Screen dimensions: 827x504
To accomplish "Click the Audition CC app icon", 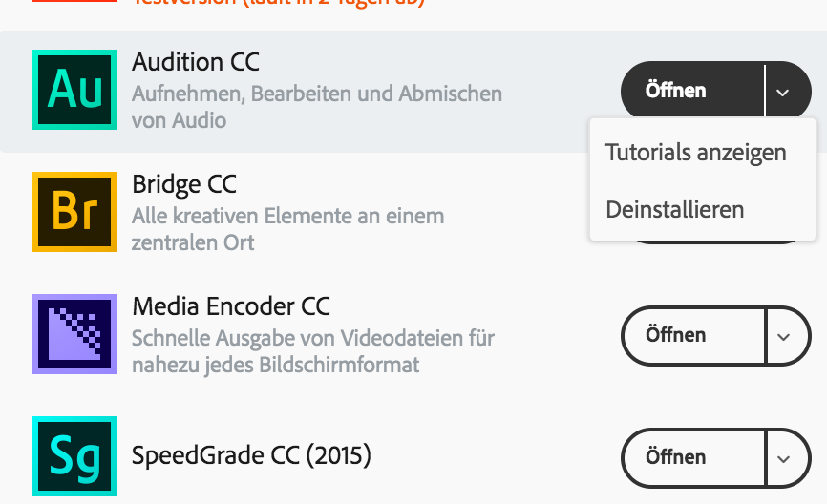I will pos(74,90).
